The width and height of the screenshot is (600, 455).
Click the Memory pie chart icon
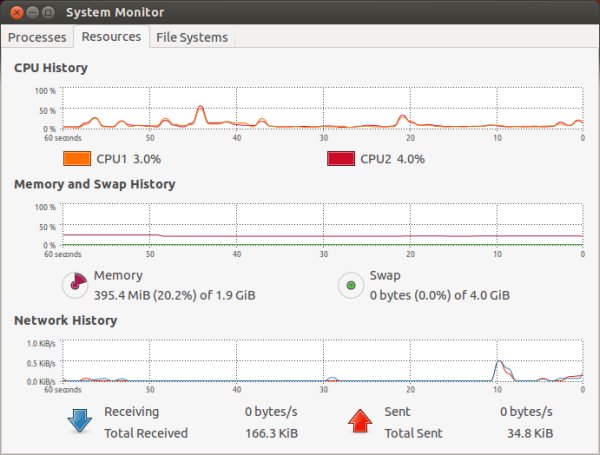(75, 285)
